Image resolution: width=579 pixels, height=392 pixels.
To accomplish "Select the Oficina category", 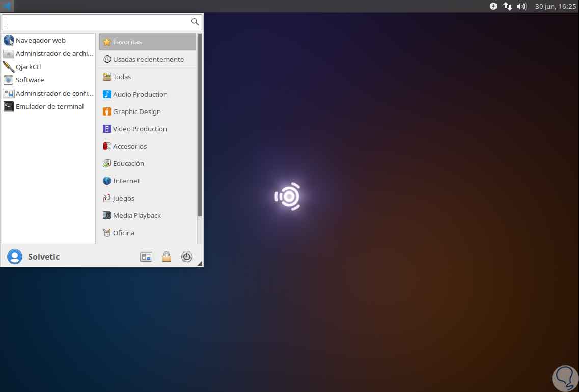I will pyautogui.click(x=147, y=233).
